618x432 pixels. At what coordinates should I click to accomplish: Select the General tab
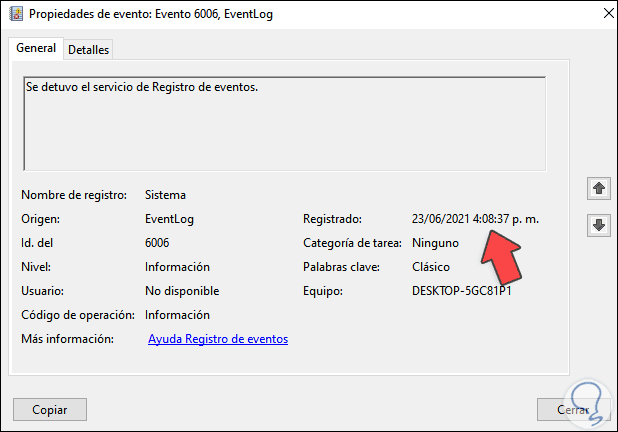click(x=36, y=48)
